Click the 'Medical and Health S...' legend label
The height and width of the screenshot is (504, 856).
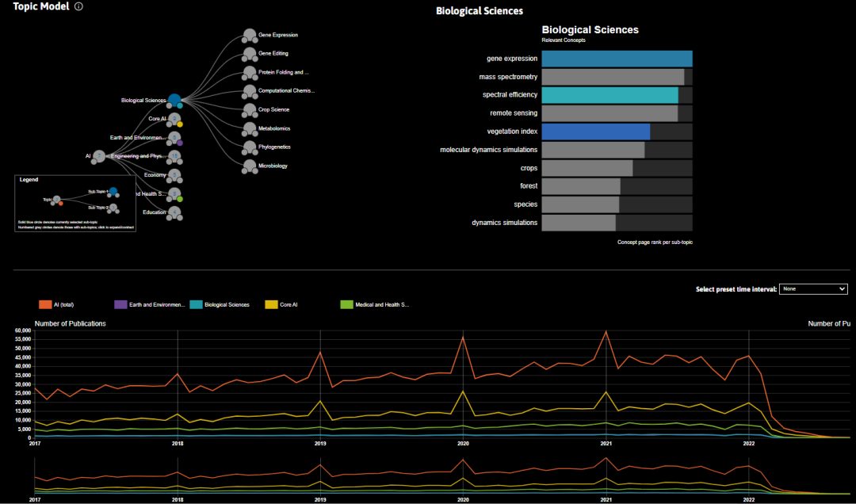point(382,304)
